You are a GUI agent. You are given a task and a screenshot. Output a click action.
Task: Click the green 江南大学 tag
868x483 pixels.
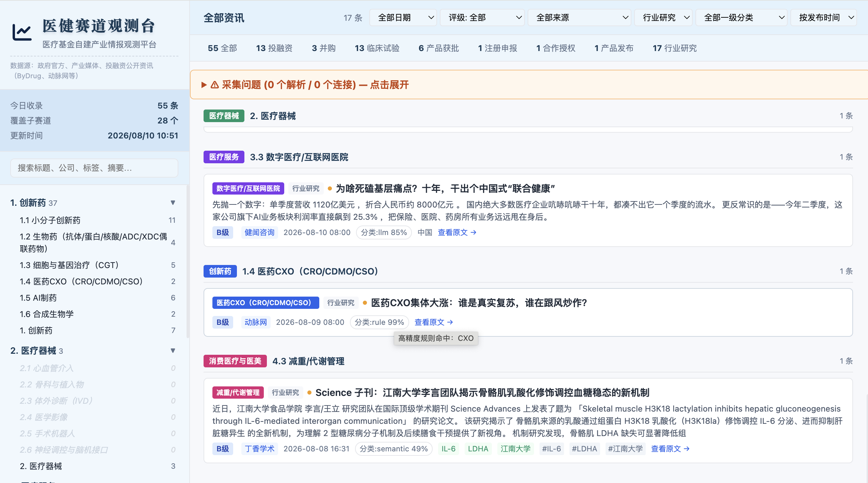(516, 449)
